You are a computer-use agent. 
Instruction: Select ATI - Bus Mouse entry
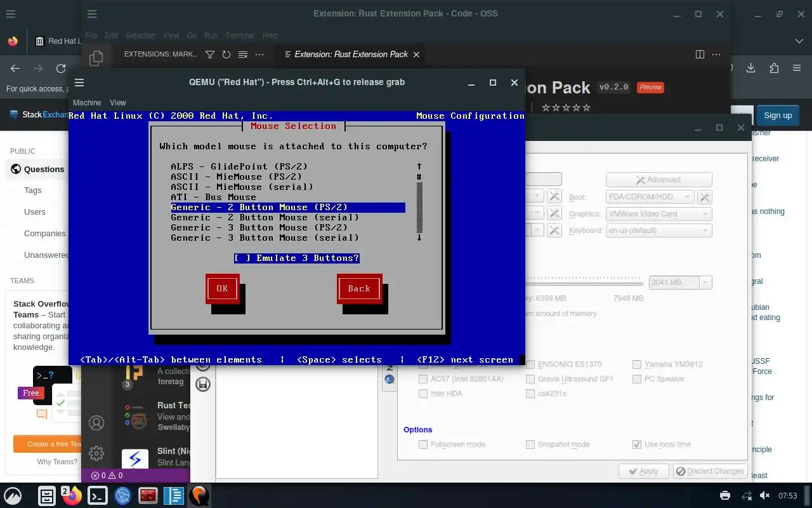point(213,197)
